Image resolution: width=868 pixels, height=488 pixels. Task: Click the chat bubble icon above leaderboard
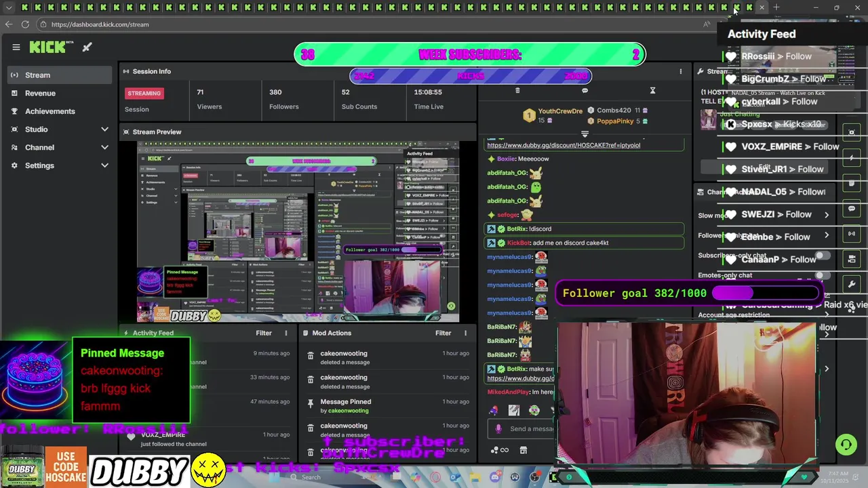585,90
